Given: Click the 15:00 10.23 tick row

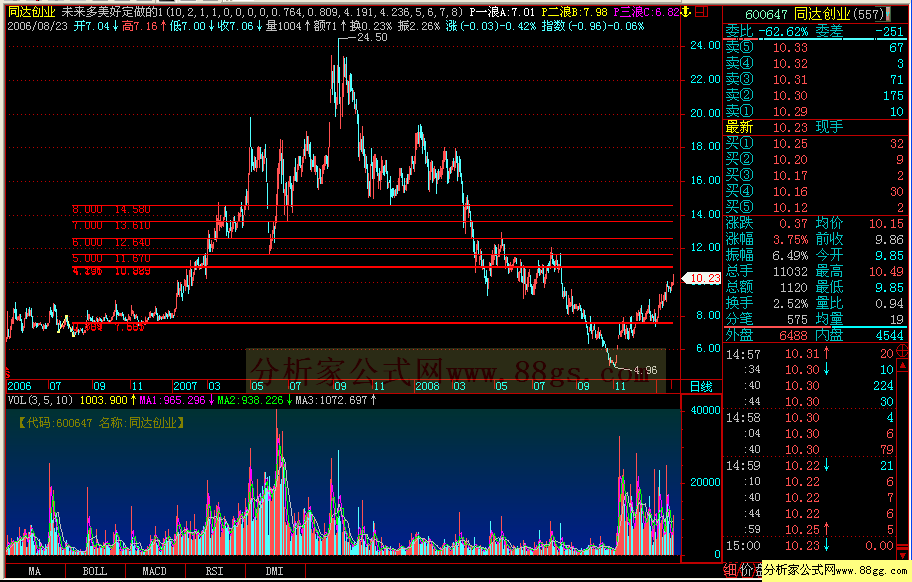Looking at the screenshot, I should (810, 545).
